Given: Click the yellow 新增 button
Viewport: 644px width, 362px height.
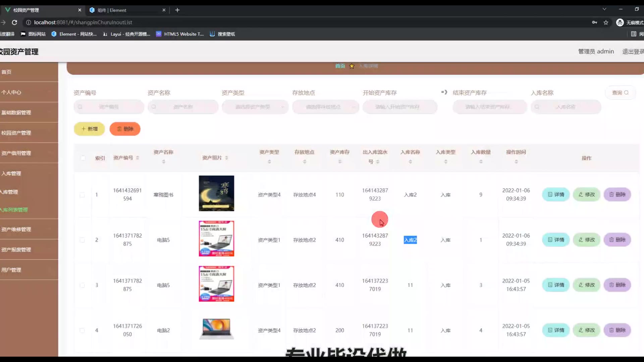Looking at the screenshot, I should coord(89,129).
